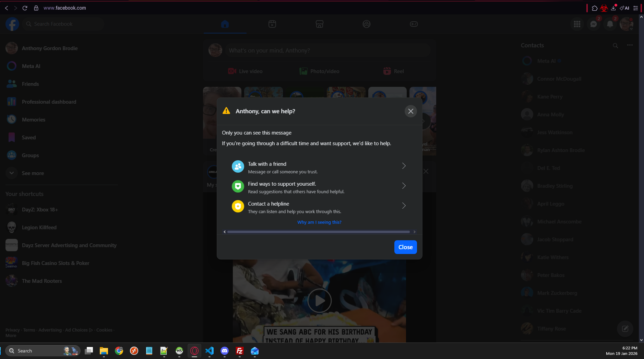
Task: Click the blue Close button in the dialog
Action: click(x=405, y=247)
